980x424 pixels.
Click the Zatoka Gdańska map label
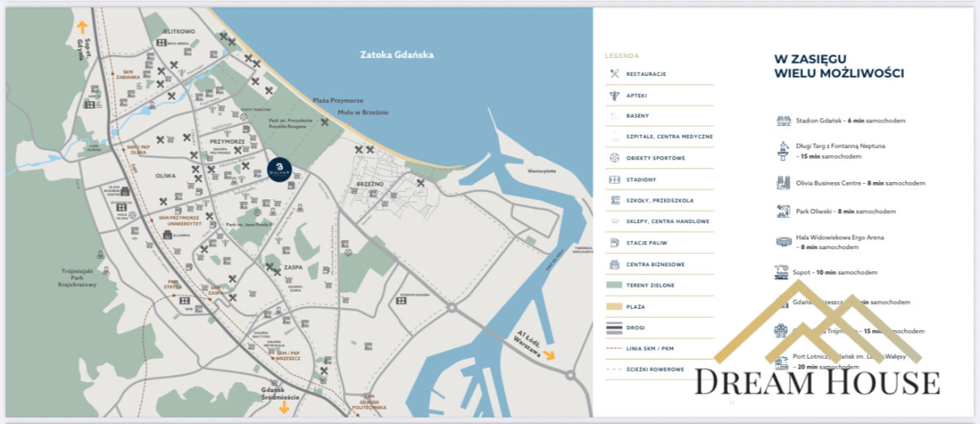pos(397,55)
